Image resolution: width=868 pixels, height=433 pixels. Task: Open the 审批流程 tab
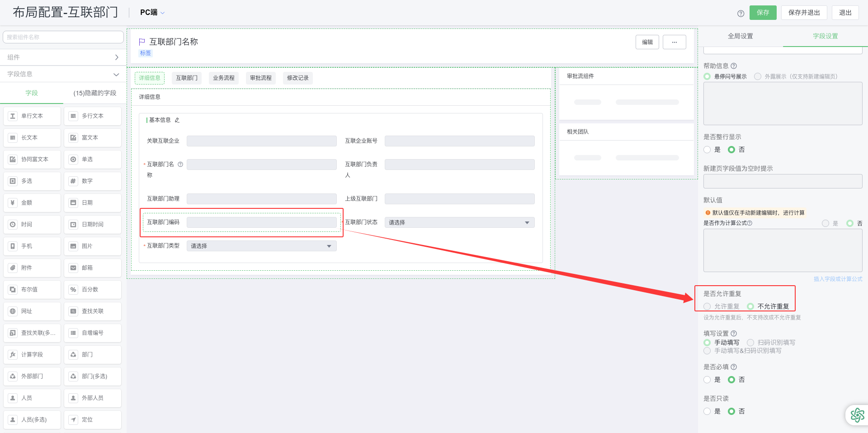tap(261, 78)
